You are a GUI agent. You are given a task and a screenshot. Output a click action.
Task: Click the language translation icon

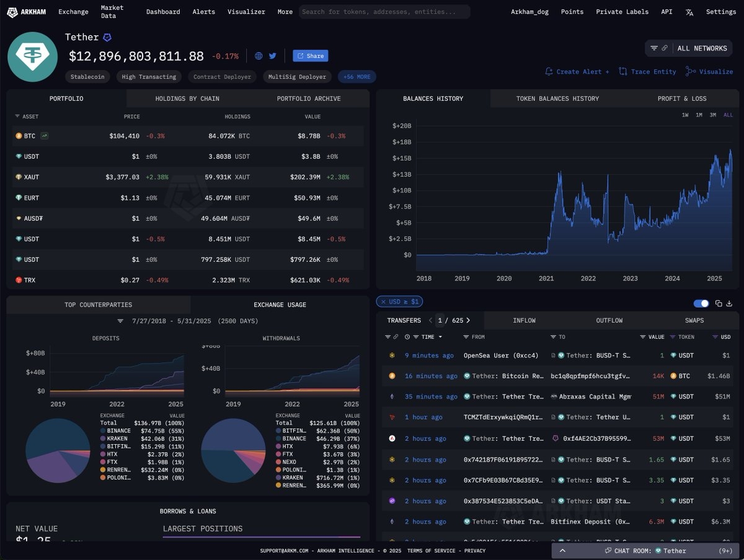coord(689,12)
